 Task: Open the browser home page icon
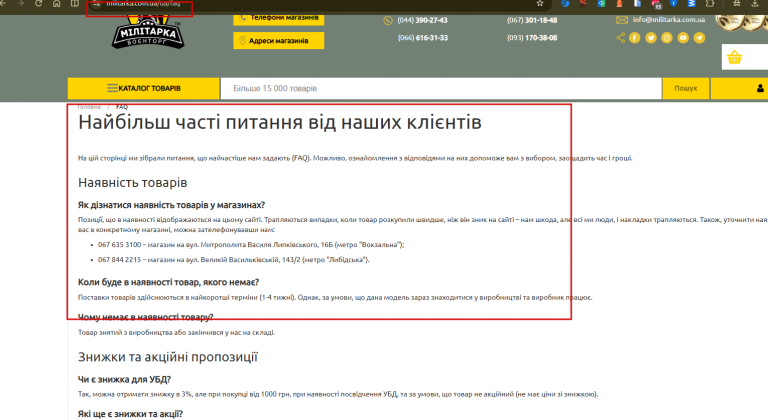(x=57, y=3)
